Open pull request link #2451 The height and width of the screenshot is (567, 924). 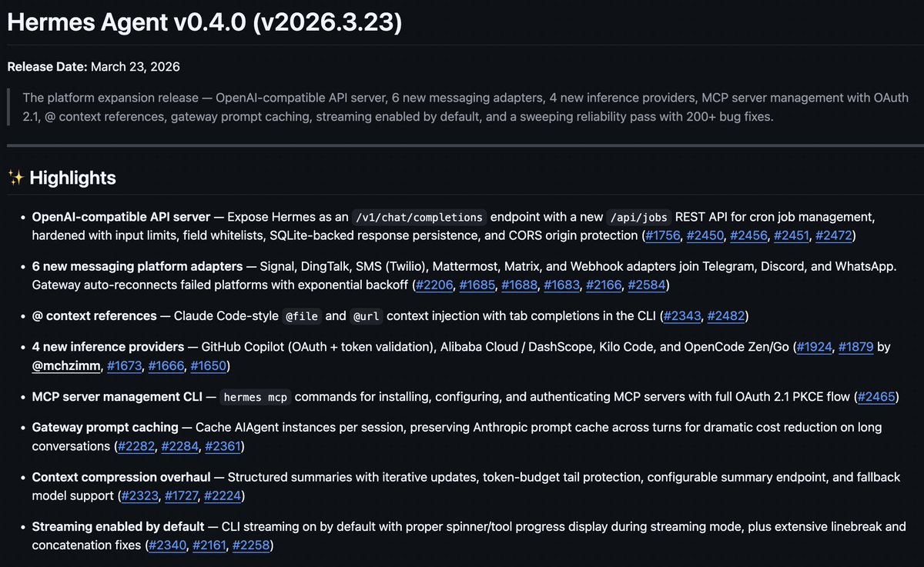792,235
